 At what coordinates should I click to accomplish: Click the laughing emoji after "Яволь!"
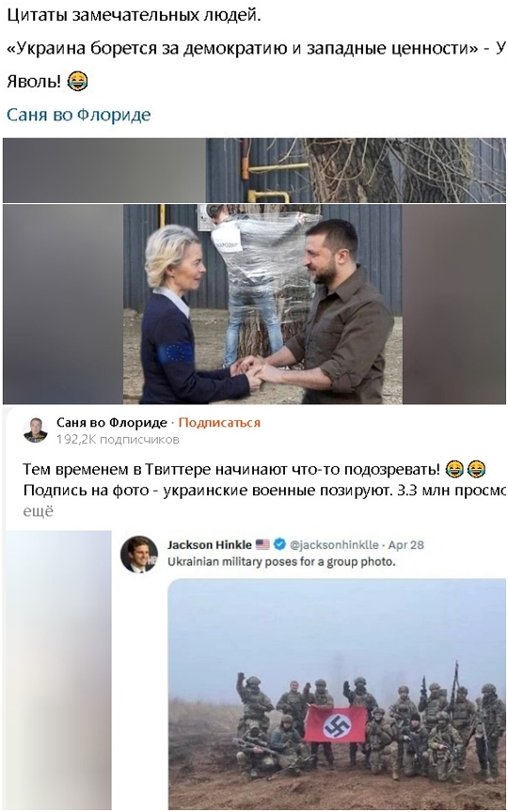(77, 82)
